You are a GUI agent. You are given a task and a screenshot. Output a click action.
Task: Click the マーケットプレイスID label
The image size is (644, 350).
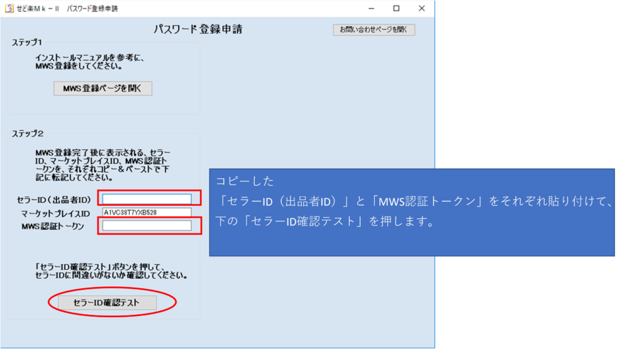(x=55, y=213)
